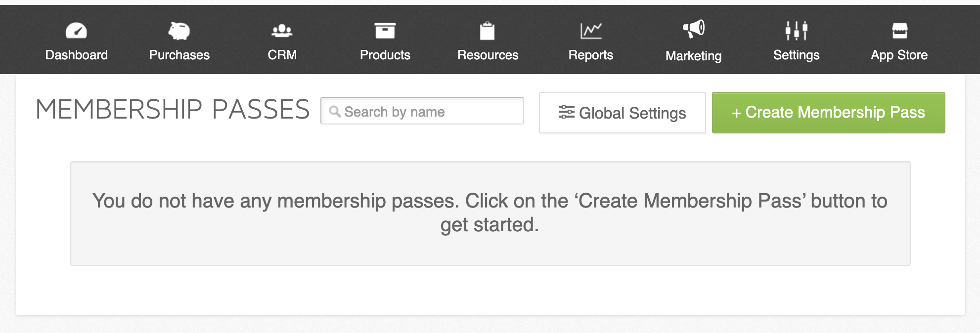Open the CRM people icon
The width and height of the screenshot is (980, 333).
pyautogui.click(x=282, y=31)
